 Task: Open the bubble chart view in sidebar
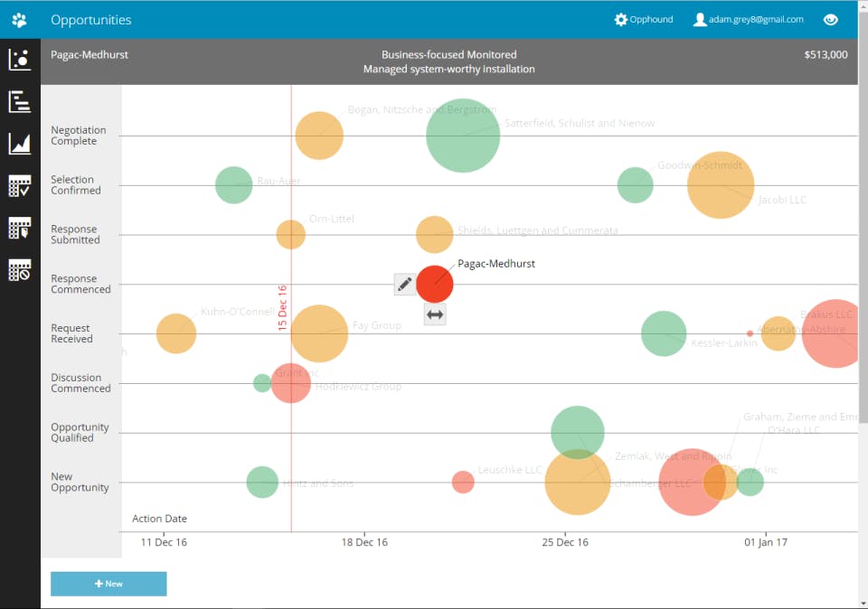point(20,60)
